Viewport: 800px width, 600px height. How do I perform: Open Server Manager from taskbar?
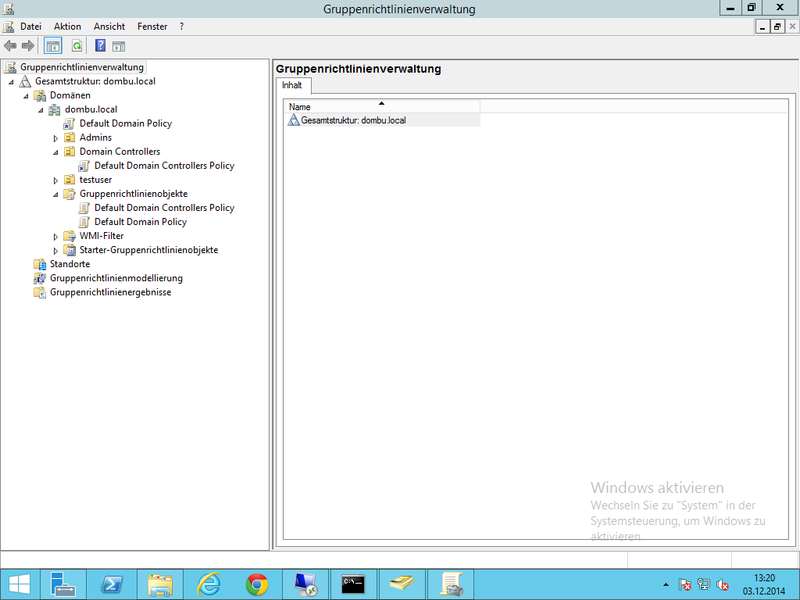click(x=63, y=585)
